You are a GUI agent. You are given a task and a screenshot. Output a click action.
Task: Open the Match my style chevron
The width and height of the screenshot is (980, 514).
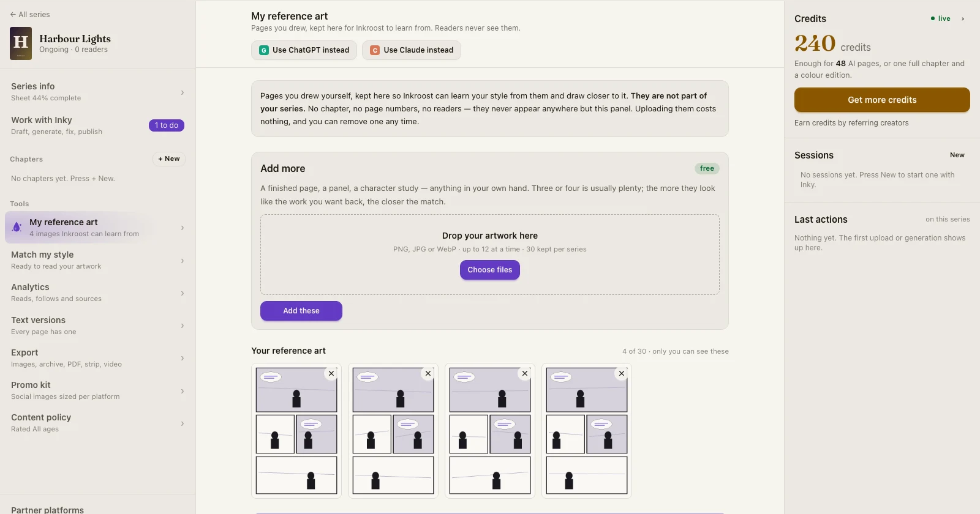coord(182,261)
